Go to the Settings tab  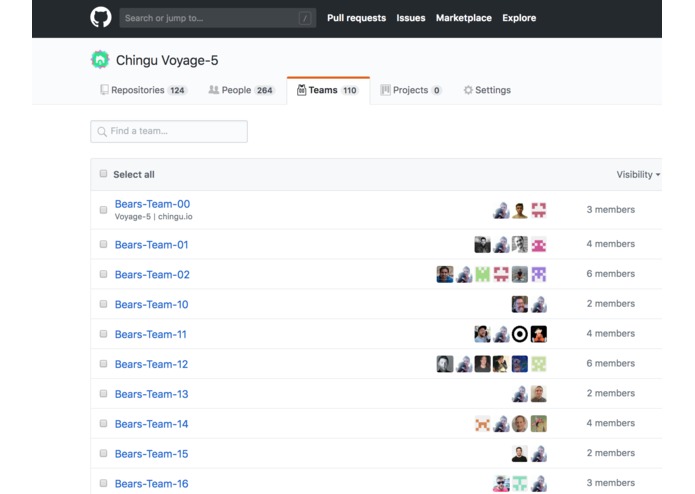(x=487, y=90)
